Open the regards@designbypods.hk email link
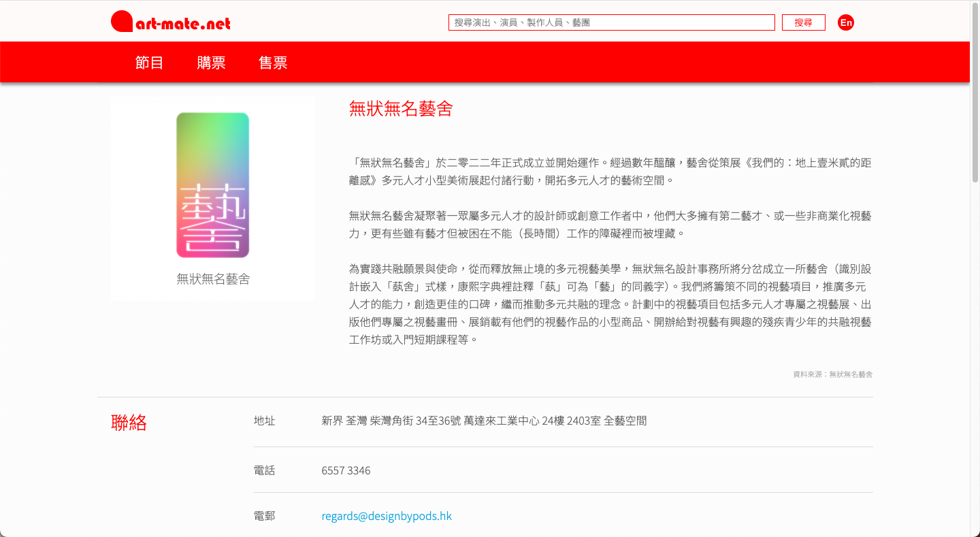 387,516
